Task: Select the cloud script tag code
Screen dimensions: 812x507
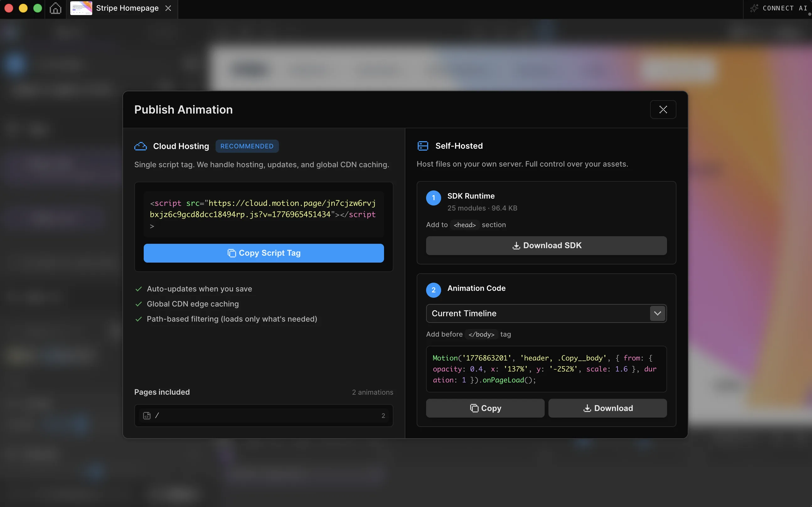Action: 263,214
